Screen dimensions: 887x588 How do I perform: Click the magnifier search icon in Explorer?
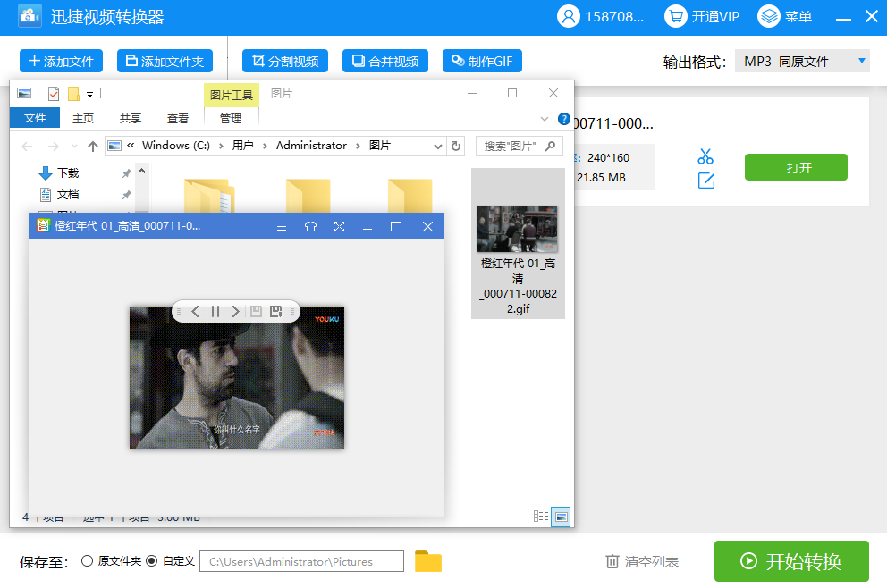(x=550, y=147)
